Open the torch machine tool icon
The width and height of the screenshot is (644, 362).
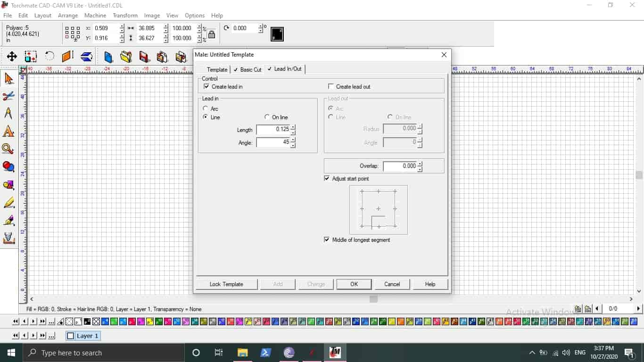click(x=8, y=238)
